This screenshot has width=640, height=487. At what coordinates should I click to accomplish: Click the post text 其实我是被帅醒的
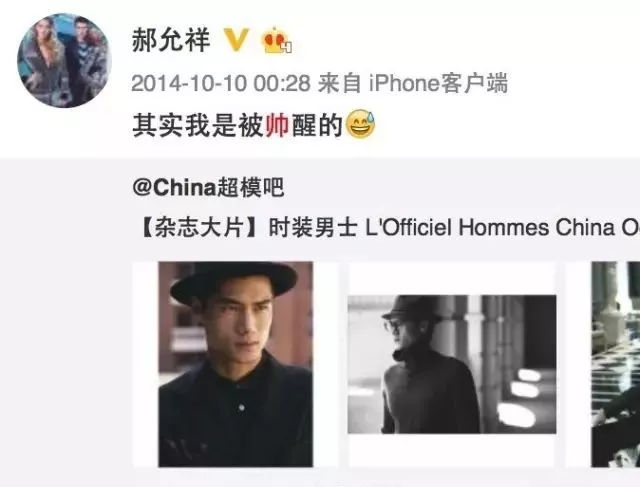coord(237,125)
